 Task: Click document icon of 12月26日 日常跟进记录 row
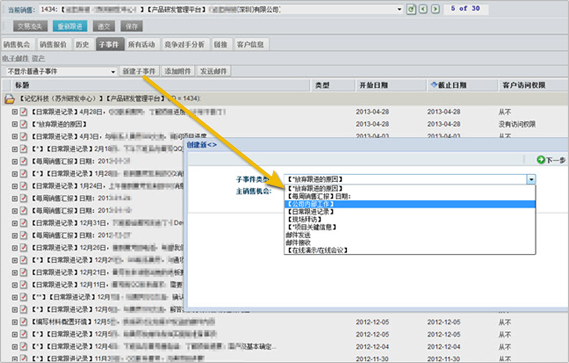coord(24,248)
